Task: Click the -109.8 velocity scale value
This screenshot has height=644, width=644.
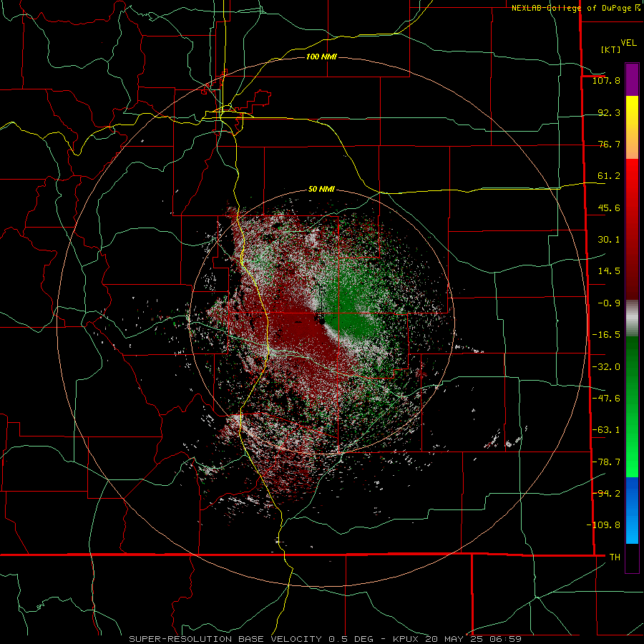Action: pos(603,525)
